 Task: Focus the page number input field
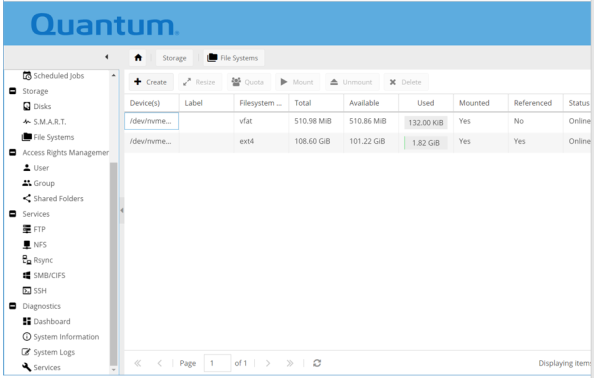(x=217, y=363)
